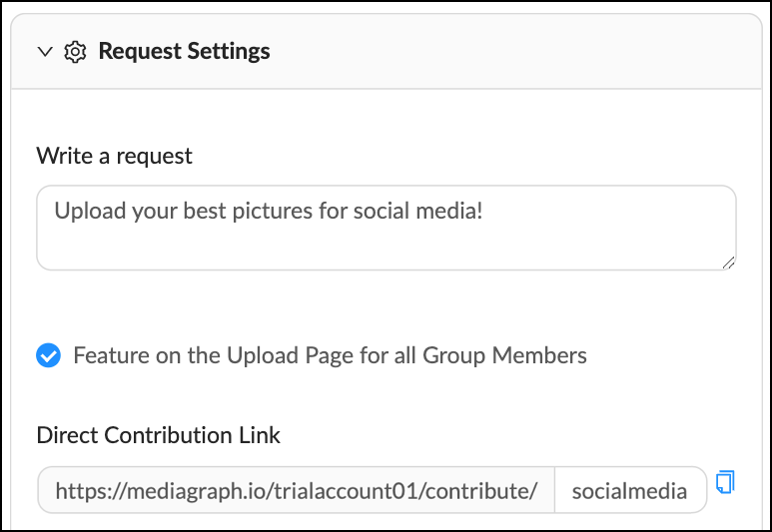Screen dimensions: 772x532
Task: Click the Request Settings header title
Action: point(184,51)
